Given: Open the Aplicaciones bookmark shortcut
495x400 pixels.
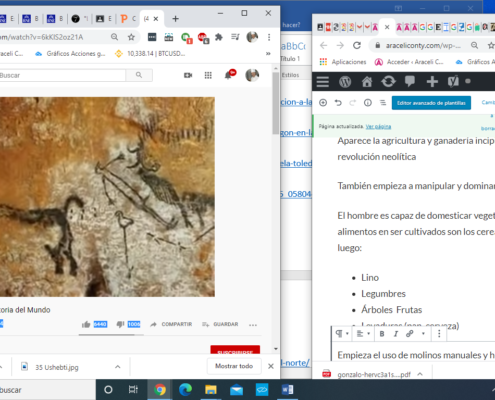Looking at the screenshot, I should [342, 62].
